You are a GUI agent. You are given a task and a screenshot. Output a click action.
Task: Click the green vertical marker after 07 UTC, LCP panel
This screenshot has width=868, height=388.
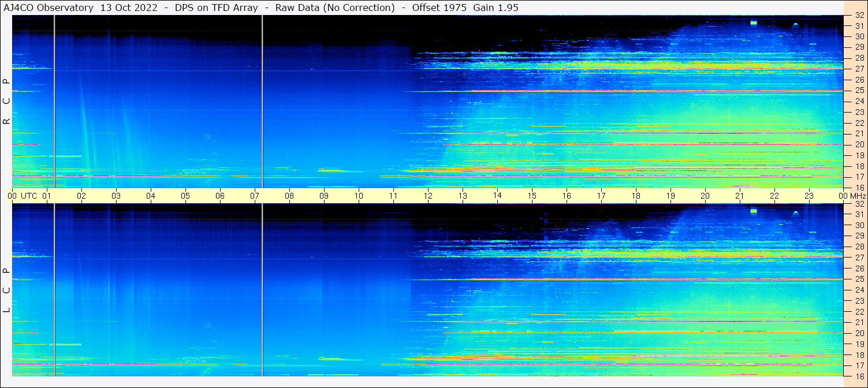[x=262, y=290]
